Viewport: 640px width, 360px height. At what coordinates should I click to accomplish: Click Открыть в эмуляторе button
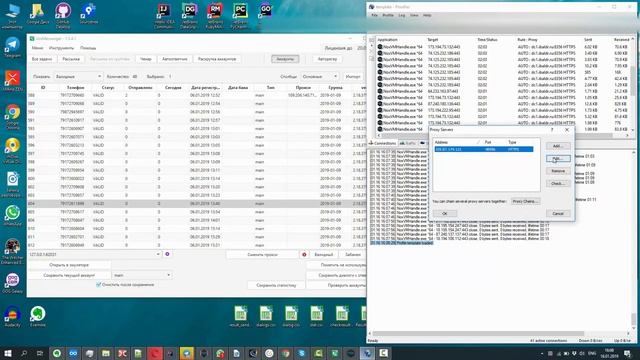click(69, 265)
